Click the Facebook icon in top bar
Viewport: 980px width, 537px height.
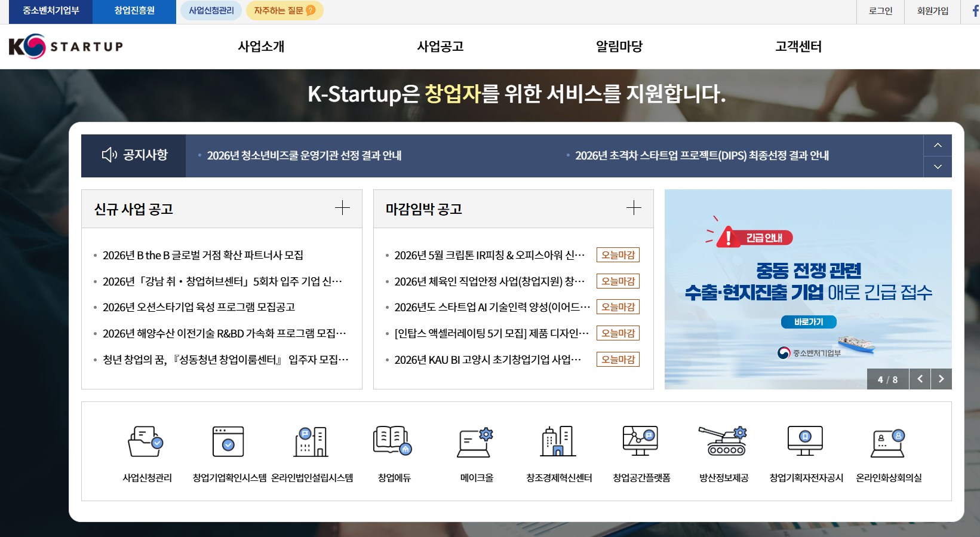tap(975, 11)
